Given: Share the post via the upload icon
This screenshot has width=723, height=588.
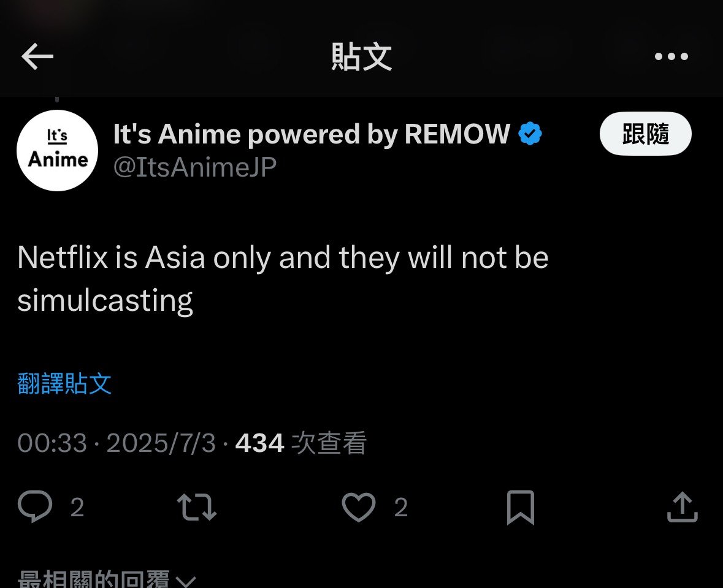Looking at the screenshot, I should click(683, 507).
